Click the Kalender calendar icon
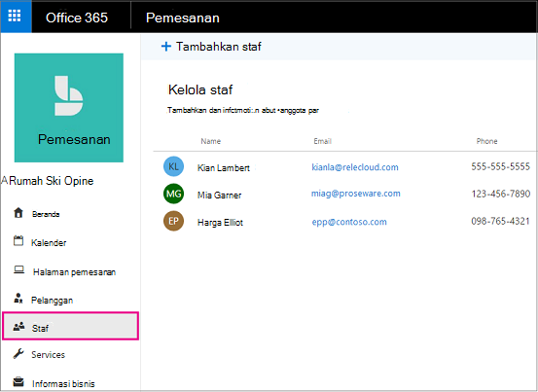Image resolution: width=538 pixels, height=392 pixels. click(18, 241)
